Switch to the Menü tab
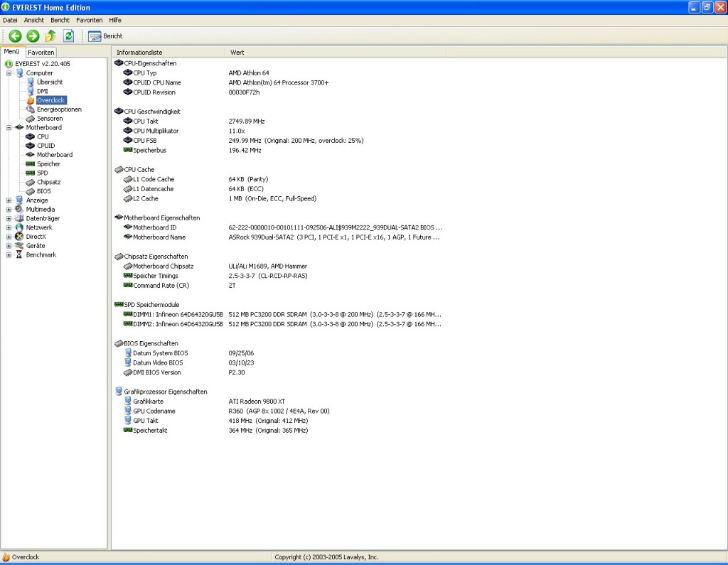The height and width of the screenshot is (565, 728). 11,52
